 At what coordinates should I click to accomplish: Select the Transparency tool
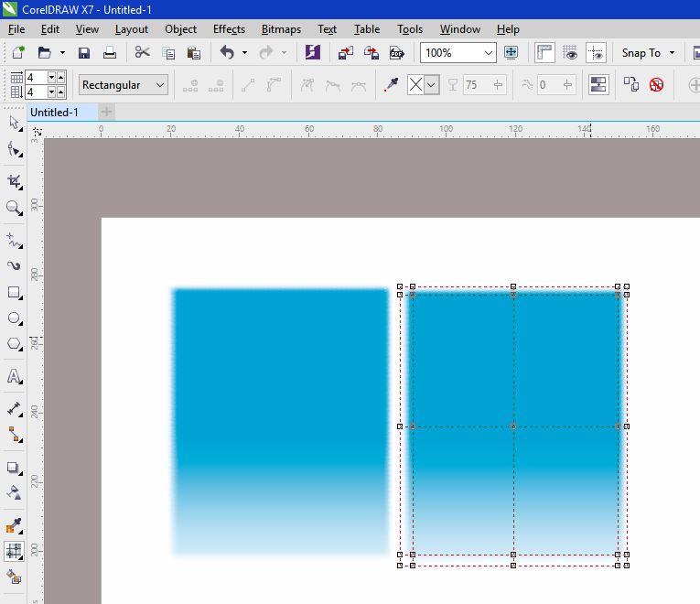[x=15, y=493]
